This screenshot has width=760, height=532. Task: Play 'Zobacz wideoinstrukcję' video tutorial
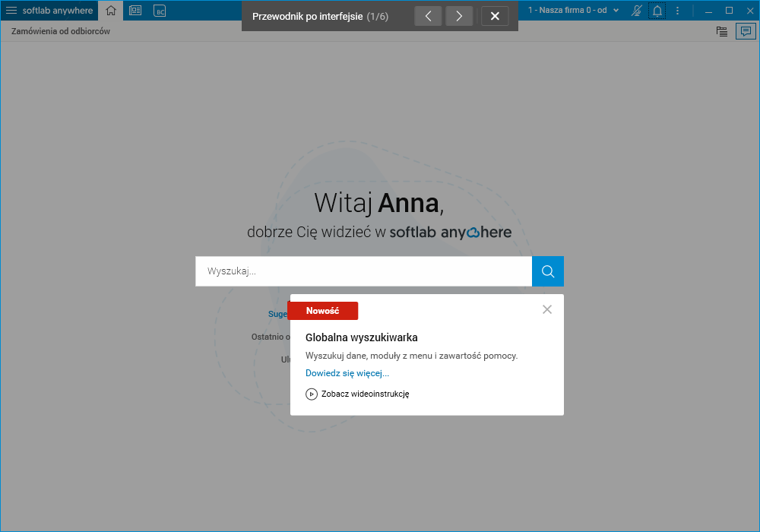[357, 394]
